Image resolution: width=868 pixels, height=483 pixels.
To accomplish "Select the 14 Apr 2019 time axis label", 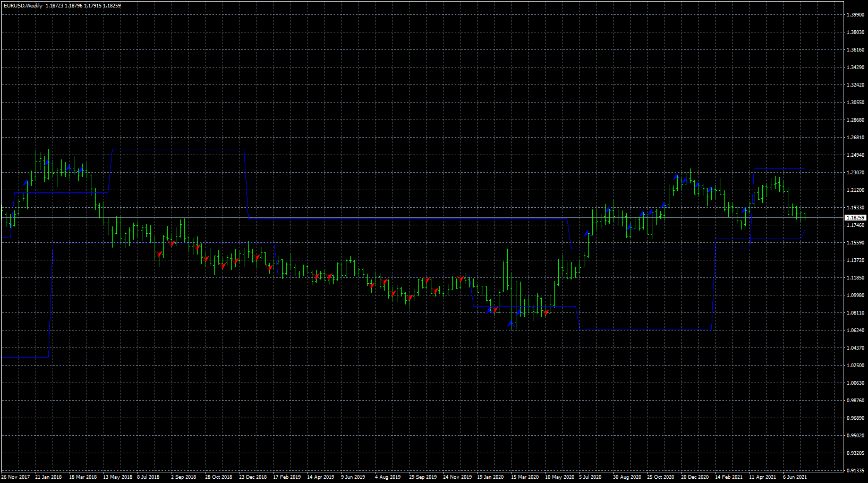I will 320,477.
